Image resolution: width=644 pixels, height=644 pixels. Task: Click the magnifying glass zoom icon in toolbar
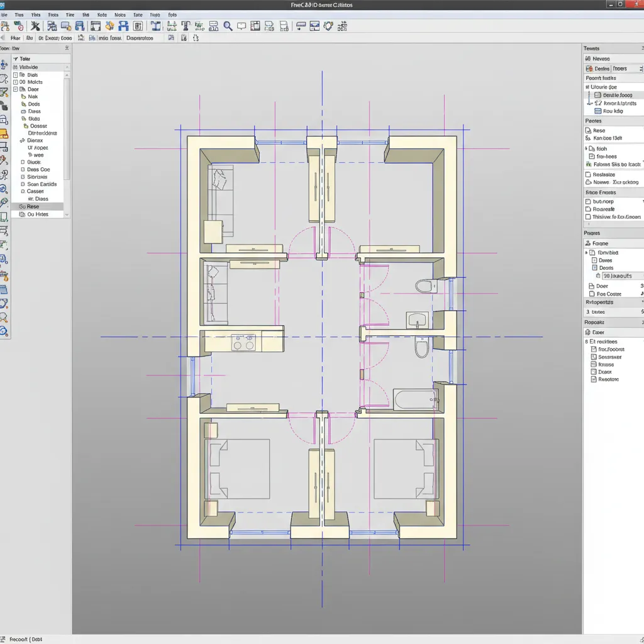pyautogui.click(x=228, y=26)
